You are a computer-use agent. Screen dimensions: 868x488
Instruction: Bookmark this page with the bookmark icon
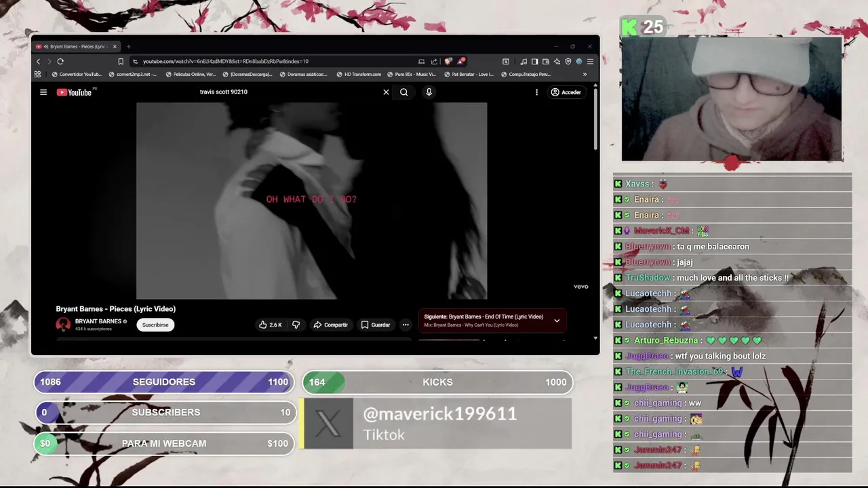121,61
